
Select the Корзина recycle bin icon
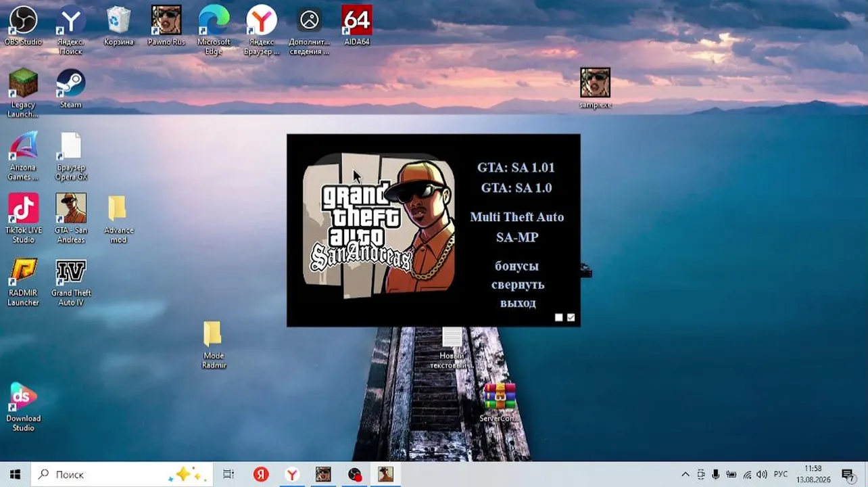point(119,26)
